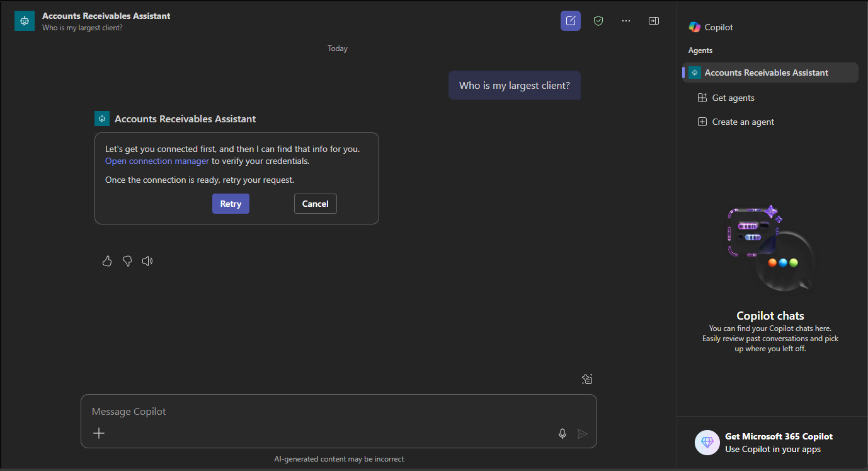This screenshot has height=471, width=868.
Task: Start a new chat with the compose icon
Action: [x=570, y=20]
